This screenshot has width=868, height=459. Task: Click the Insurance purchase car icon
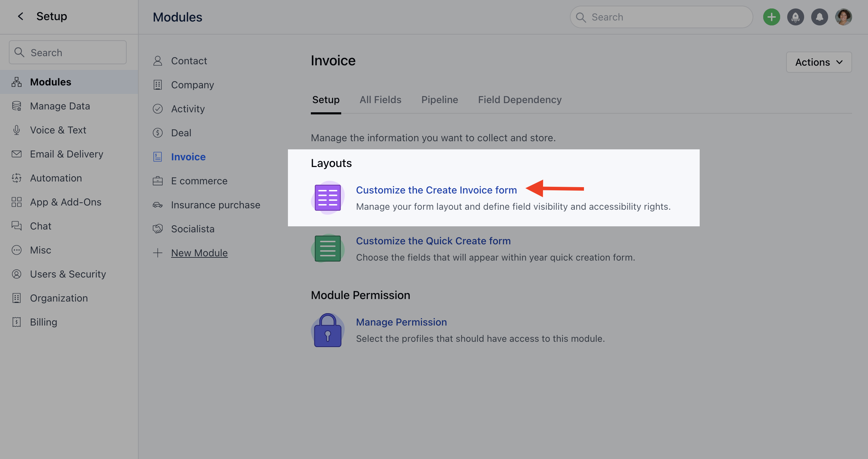pos(158,205)
